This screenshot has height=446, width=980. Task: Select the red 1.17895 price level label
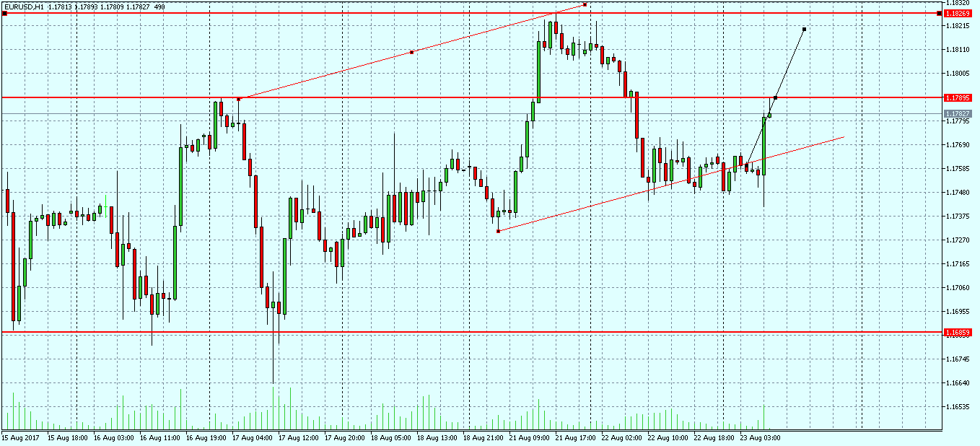(x=958, y=97)
